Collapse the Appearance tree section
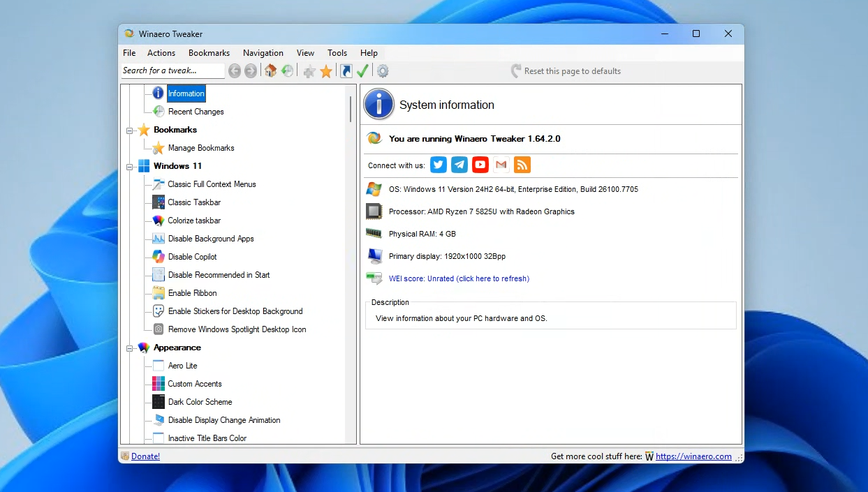 tap(129, 348)
